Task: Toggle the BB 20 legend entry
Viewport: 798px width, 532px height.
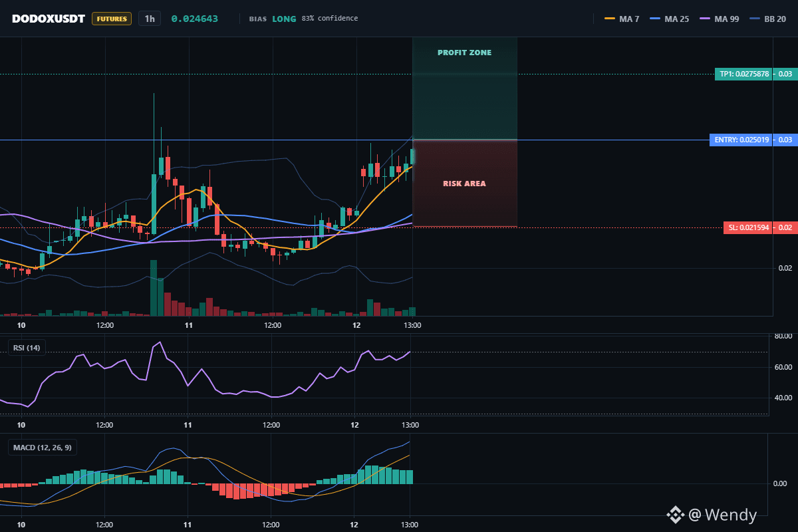Action: point(767,19)
